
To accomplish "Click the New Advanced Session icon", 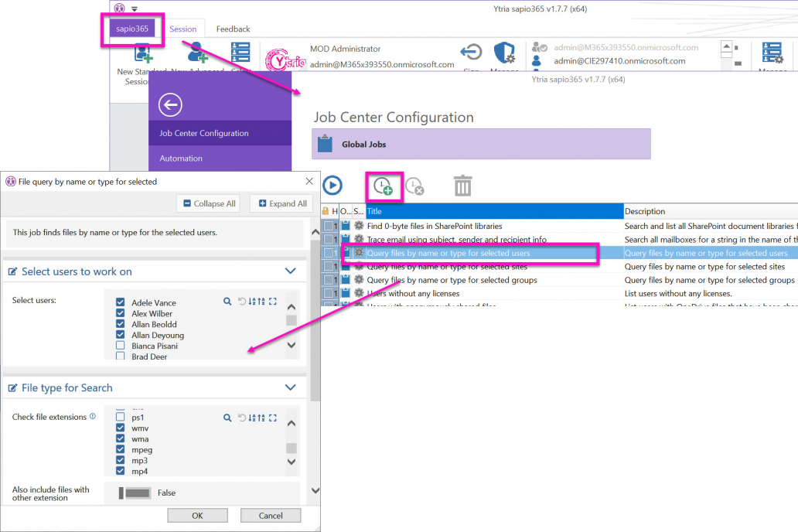I will [x=197, y=53].
